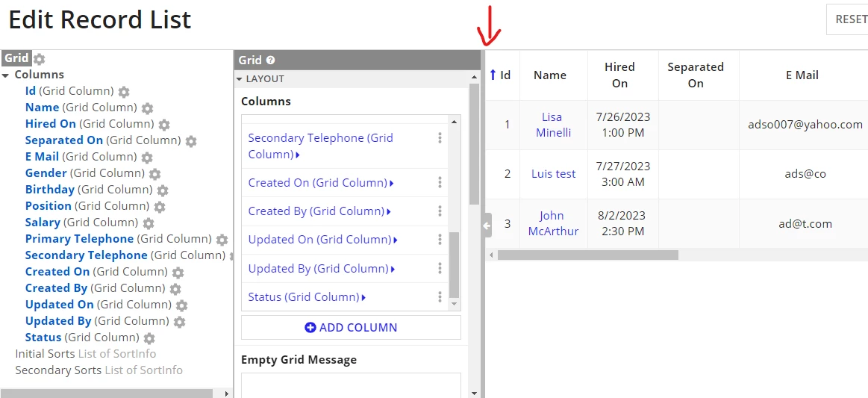Open gear settings for Separated On column
Viewport: 868px width, 398px height.
191,141
